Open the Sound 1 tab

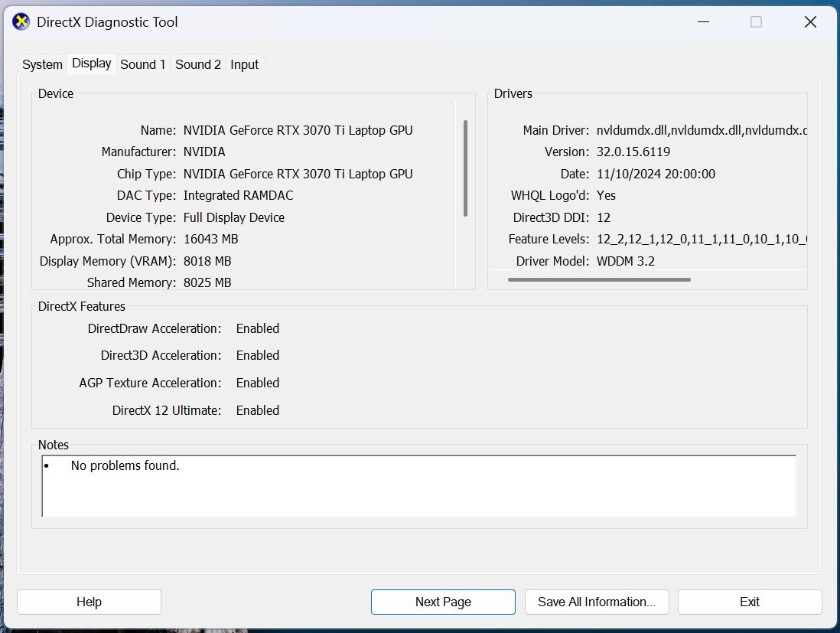(142, 65)
